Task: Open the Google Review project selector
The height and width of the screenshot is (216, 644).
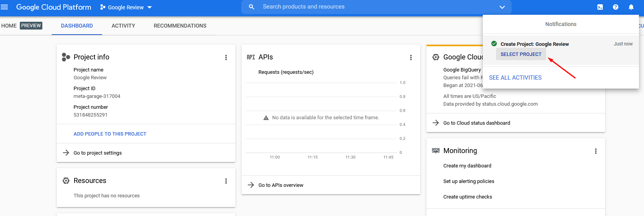Action: click(x=126, y=7)
